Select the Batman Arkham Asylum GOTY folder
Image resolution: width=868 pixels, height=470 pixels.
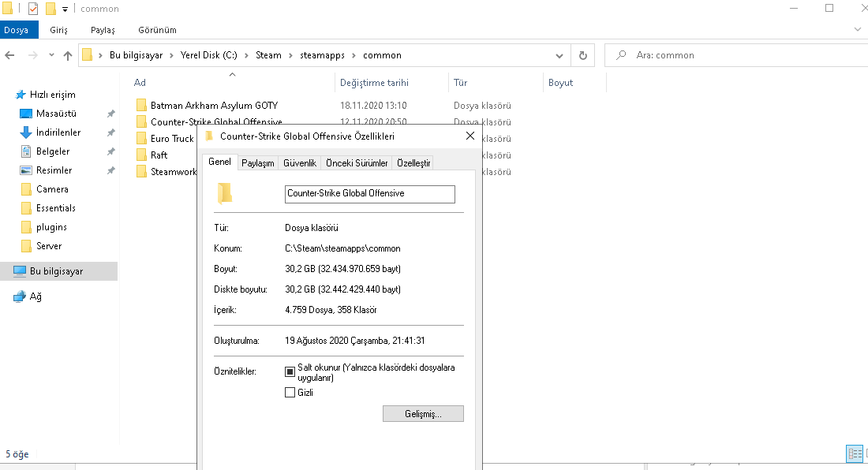pos(214,105)
